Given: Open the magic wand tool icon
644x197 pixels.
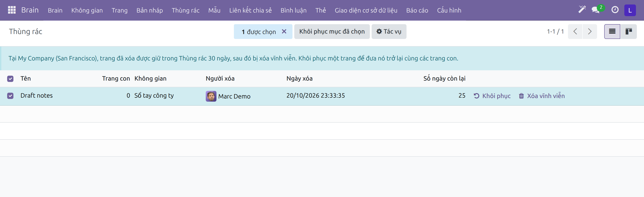Looking at the screenshot, I should [x=582, y=10].
